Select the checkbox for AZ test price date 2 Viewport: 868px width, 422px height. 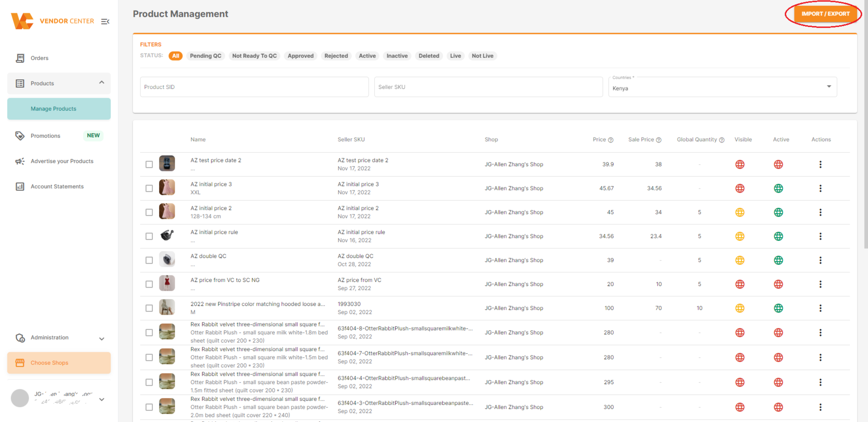[x=149, y=165]
